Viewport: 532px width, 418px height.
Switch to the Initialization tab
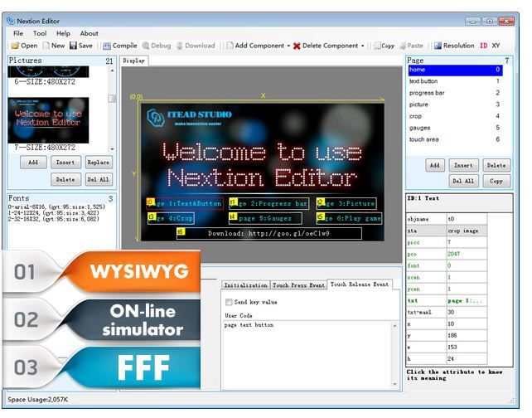click(245, 285)
